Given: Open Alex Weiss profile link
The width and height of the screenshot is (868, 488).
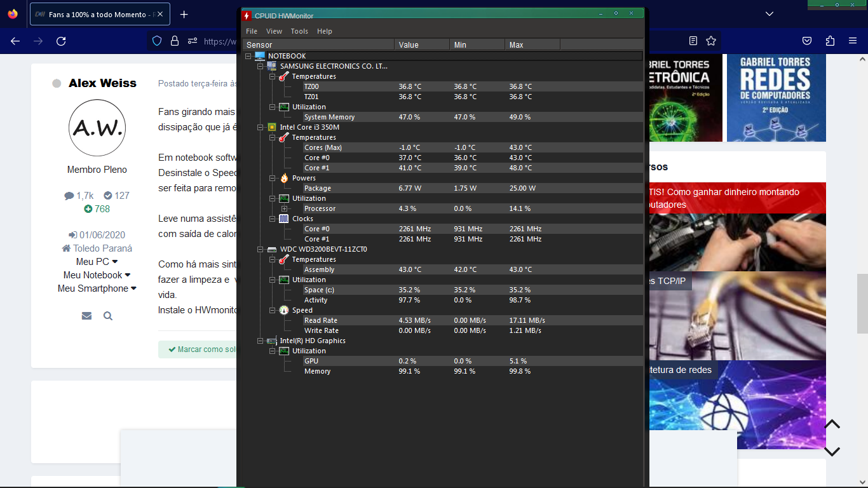Looking at the screenshot, I should click(x=102, y=83).
